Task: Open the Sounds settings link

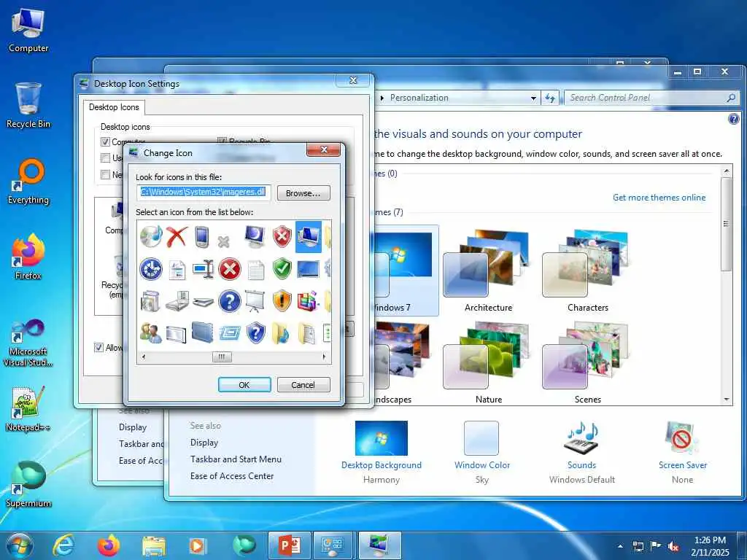Action: tap(581, 465)
